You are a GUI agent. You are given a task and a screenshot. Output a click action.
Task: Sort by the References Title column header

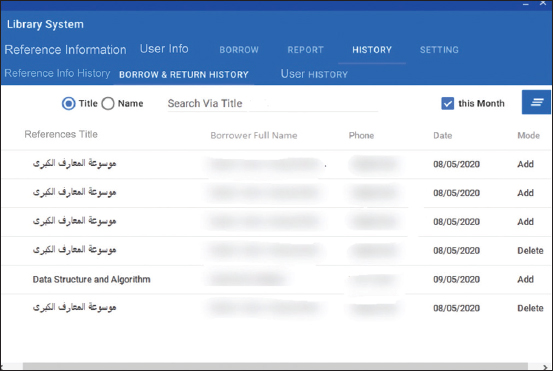click(x=61, y=134)
